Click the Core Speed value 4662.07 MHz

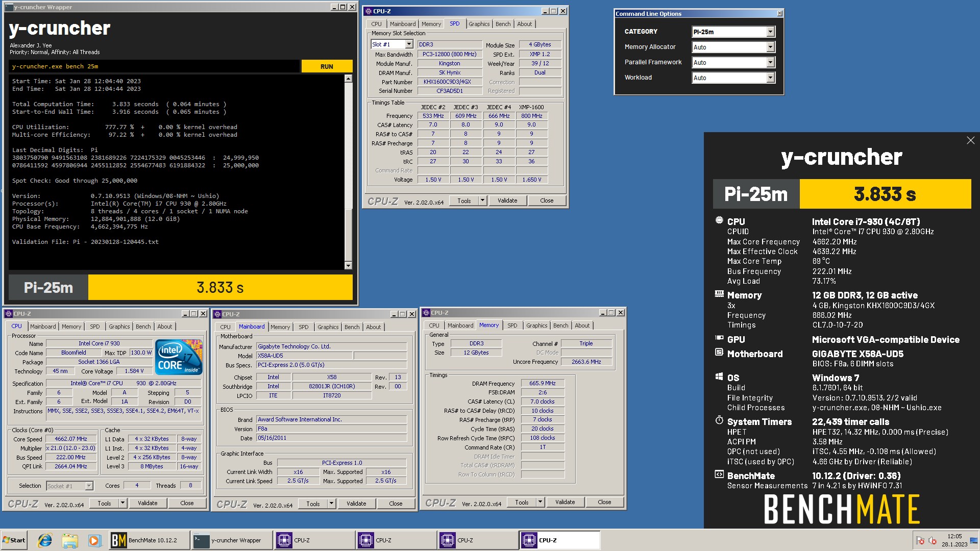click(71, 439)
